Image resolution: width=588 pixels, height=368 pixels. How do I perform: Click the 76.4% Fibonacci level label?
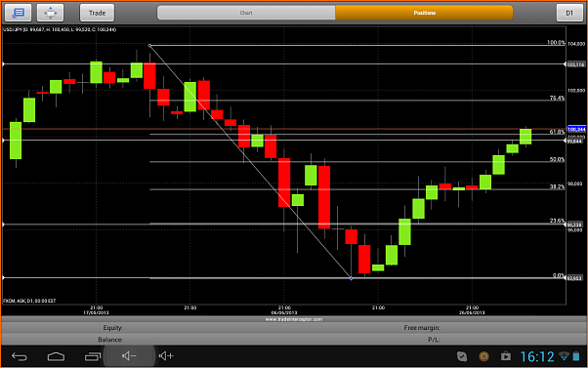point(557,99)
